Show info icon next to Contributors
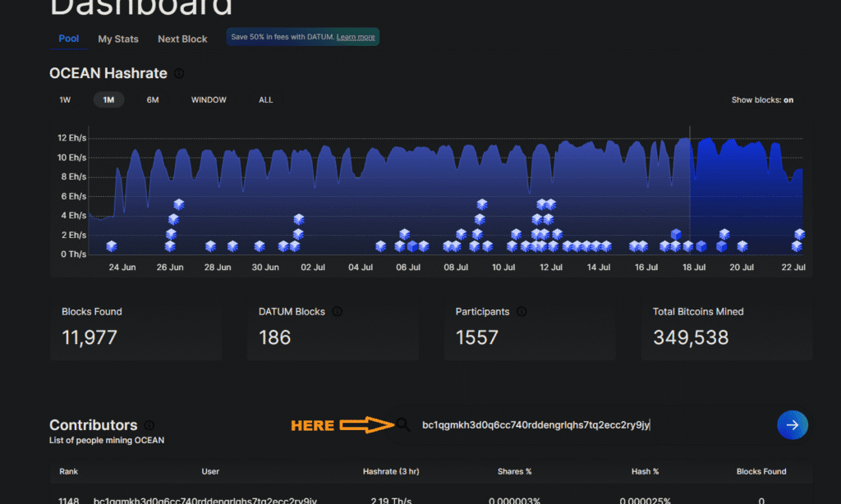Viewport: 841px width, 504px height. (149, 425)
